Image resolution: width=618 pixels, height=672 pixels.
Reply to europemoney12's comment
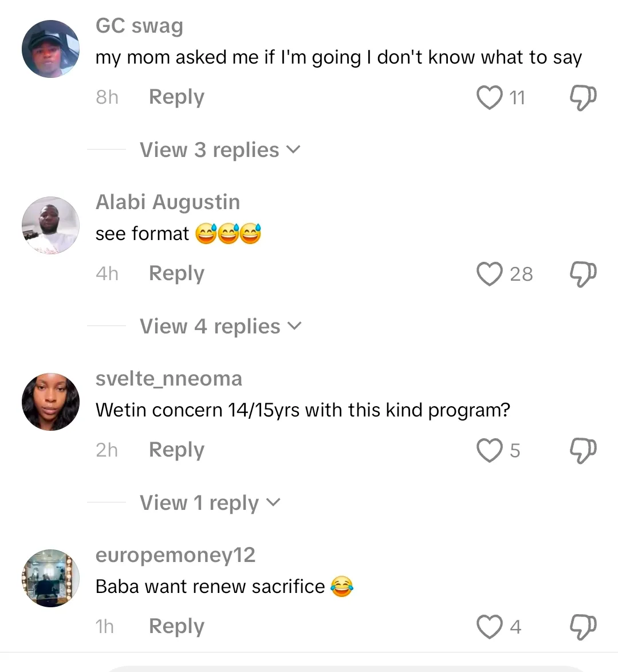pyautogui.click(x=176, y=627)
